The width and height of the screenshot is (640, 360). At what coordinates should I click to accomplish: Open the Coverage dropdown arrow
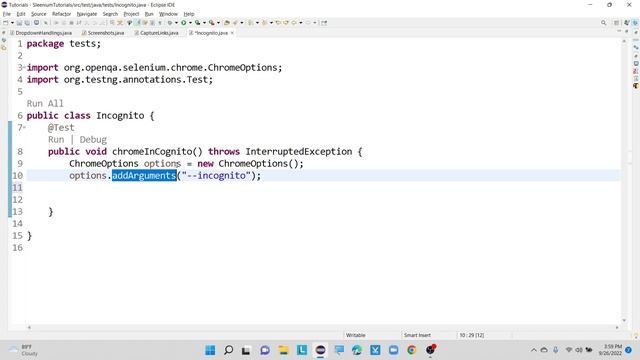click(x=204, y=23)
